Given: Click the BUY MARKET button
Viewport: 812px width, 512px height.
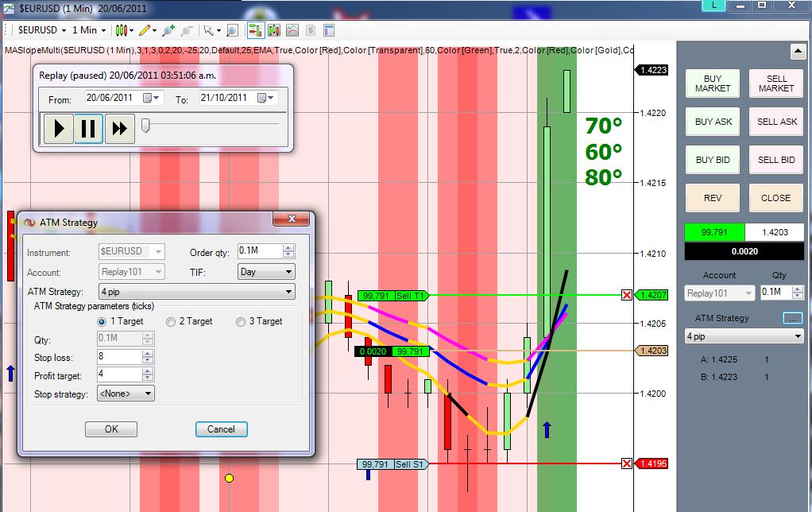Looking at the screenshot, I should (713, 83).
